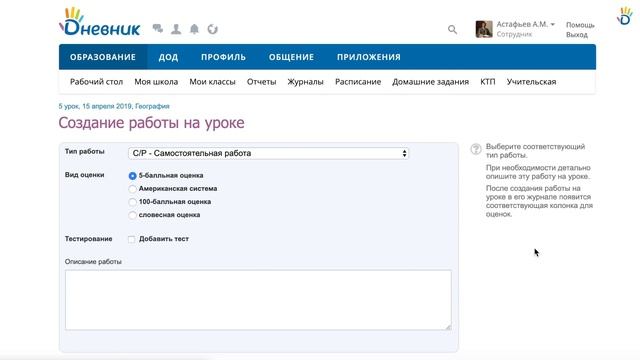This screenshot has width=640, height=360.
Task: Click the textarea resize handle corner
Action: click(x=448, y=327)
